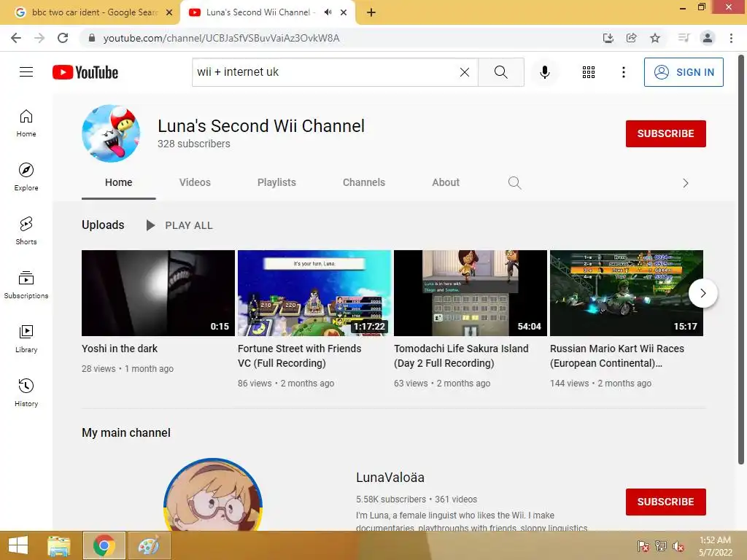This screenshot has width=747, height=560.
Task: Open the Action Center flag in the tray
Action: coord(643,546)
